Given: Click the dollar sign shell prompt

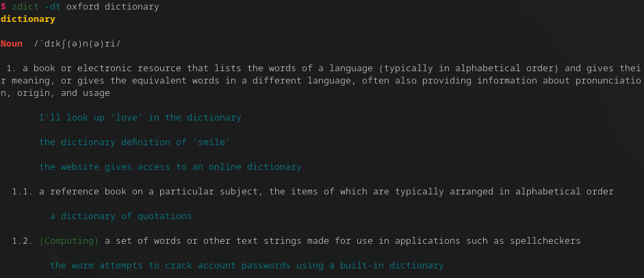Looking at the screenshot, I should tap(3, 7).
